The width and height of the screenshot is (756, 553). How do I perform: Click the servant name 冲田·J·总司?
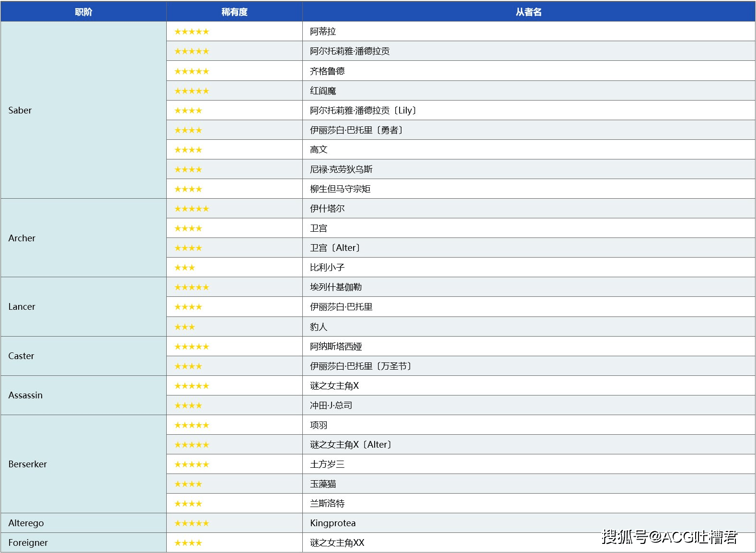331,405
